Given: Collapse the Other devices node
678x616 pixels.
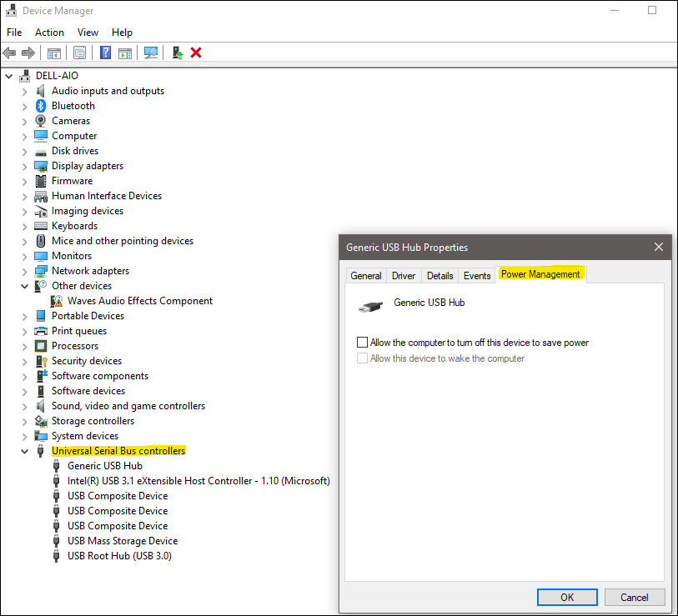Looking at the screenshot, I should click(x=25, y=286).
